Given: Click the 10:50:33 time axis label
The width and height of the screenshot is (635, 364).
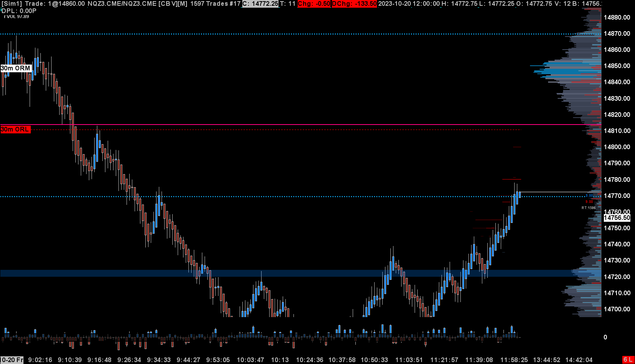Looking at the screenshot, I should tap(374, 360).
